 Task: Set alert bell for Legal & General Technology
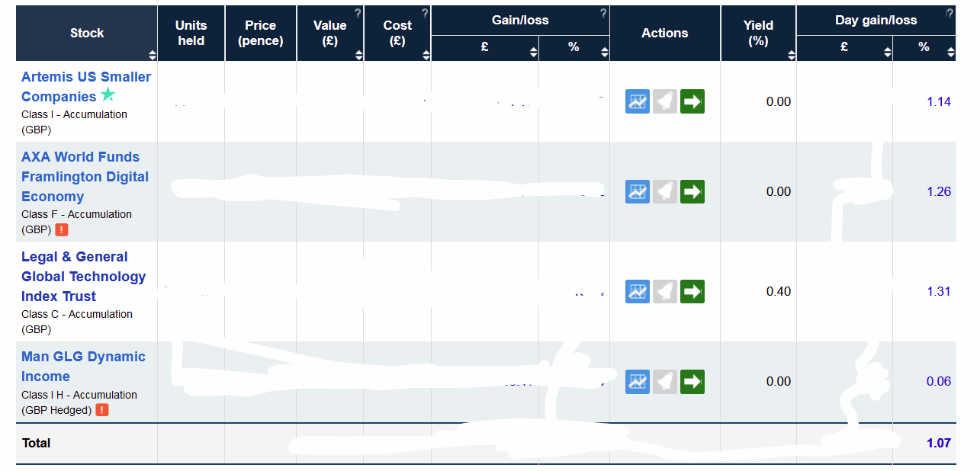click(665, 291)
